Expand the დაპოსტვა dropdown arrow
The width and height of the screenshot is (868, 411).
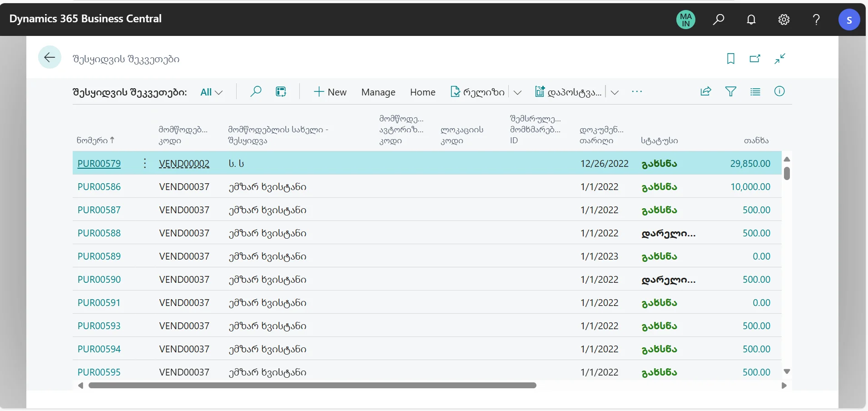point(615,92)
